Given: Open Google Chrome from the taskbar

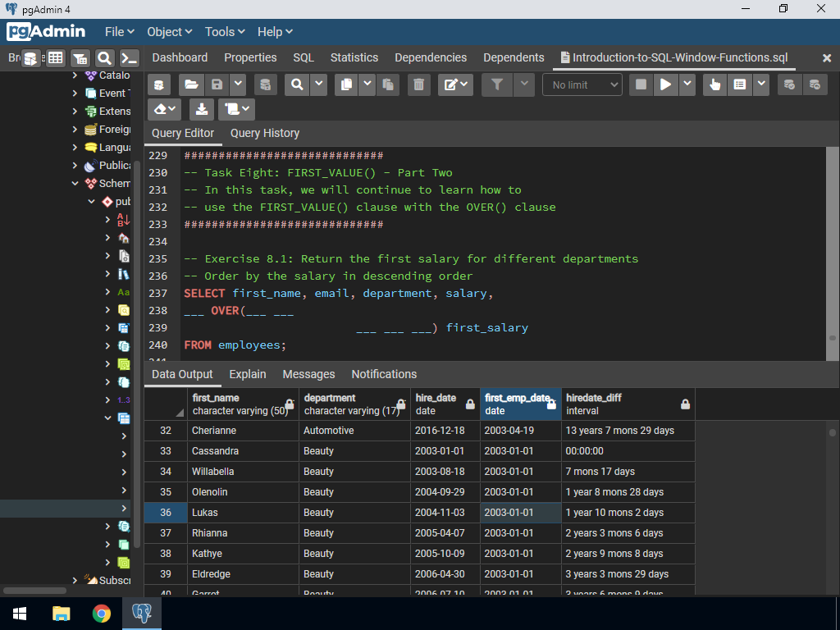Looking at the screenshot, I should 102,614.
